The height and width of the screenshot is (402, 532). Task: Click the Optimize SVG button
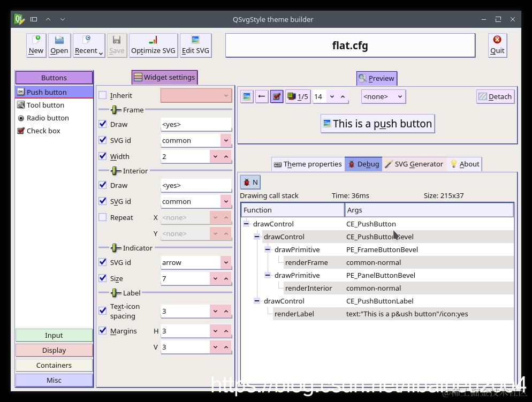[154, 45]
